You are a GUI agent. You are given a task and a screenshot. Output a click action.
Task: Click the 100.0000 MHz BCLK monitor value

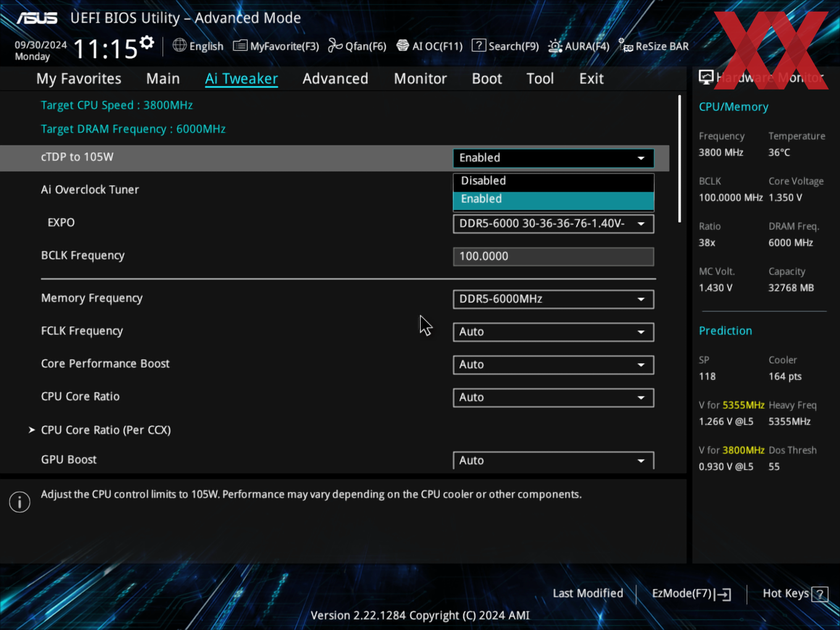point(731,198)
